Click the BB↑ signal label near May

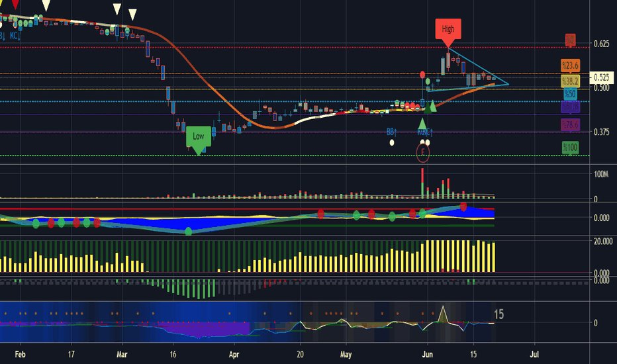coord(391,132)
